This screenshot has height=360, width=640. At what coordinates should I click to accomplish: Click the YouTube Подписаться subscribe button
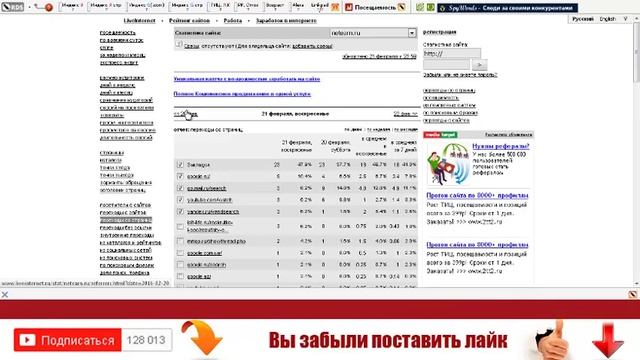point(68,340)
